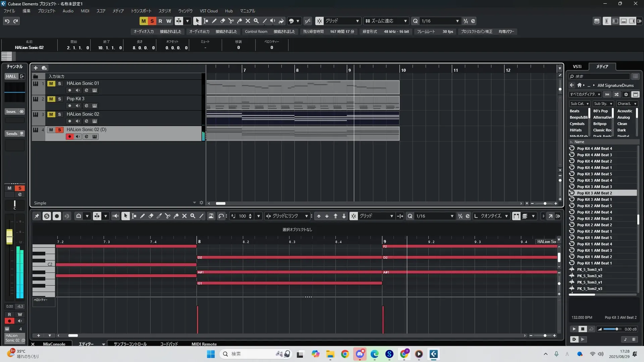The height and width of the screenshot is (362, 644).
Task: Select the Split scissors tool in the main toolbar
Action: 231,21
